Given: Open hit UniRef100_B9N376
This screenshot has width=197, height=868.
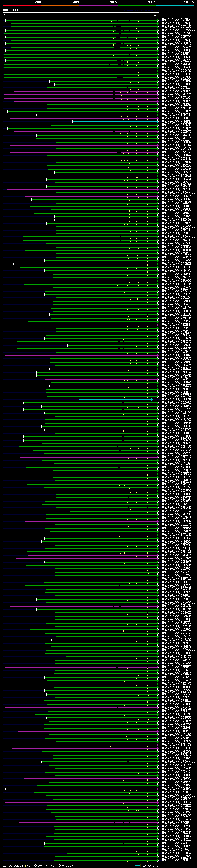Looking at the screenshot, I should coord(177,745).
